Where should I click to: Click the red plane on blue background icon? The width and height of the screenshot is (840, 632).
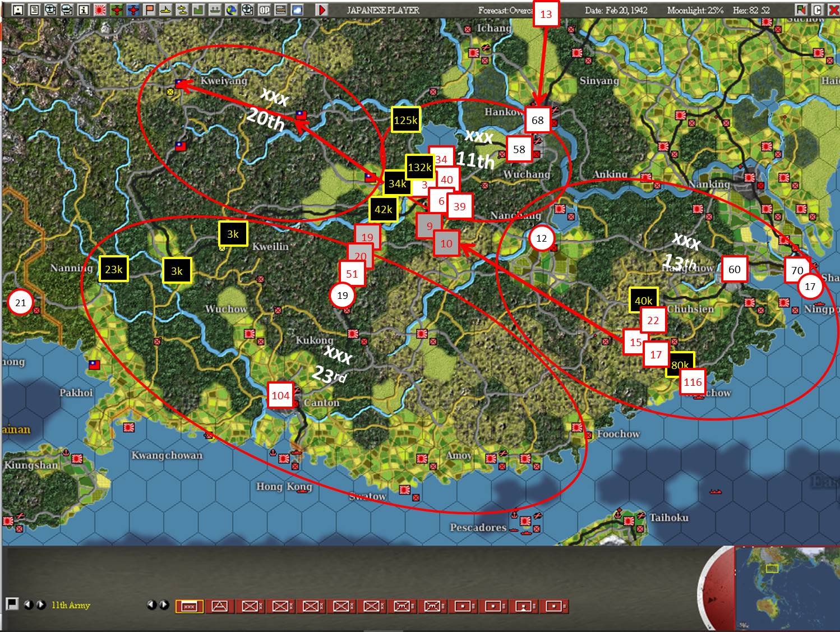click(x=133, y=10)
